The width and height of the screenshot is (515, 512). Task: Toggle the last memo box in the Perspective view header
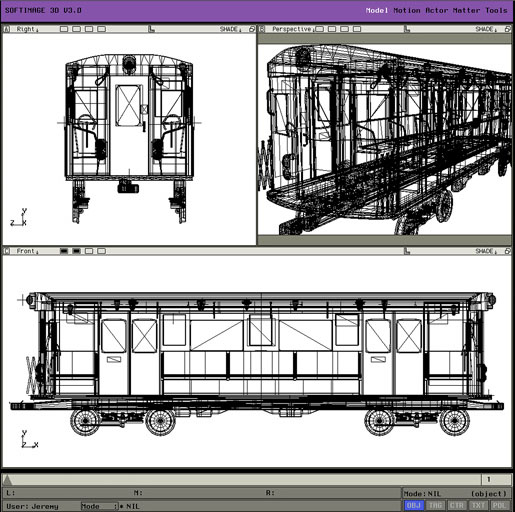[x=357, y=29]
